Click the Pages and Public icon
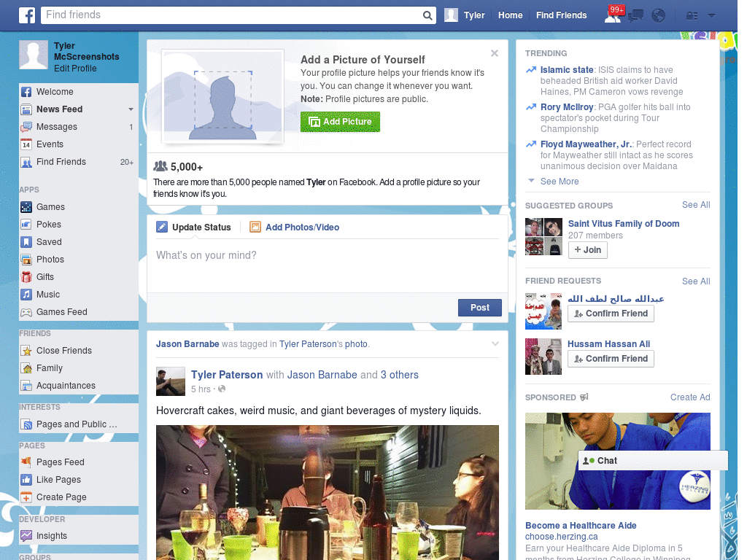The height and width of the screenshot is (560, 747). pyautogui.click(x=26, y=424)
